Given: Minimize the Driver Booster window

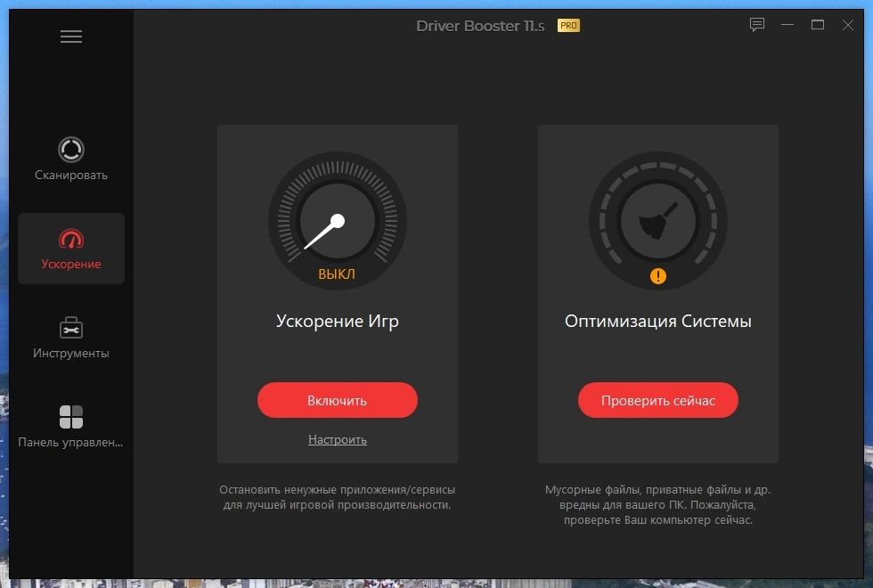Looking at the screenshot, I should point(787,25).
